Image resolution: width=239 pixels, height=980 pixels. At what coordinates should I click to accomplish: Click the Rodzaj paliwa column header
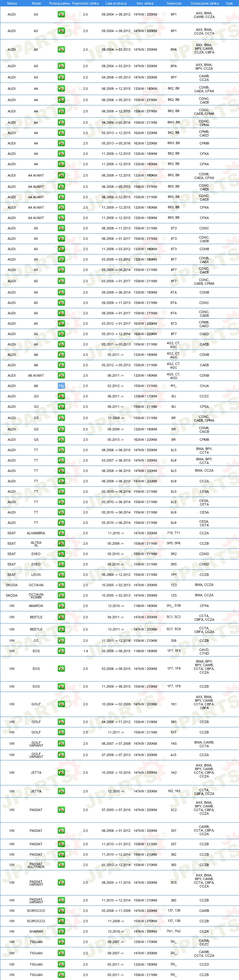[59, 3]
